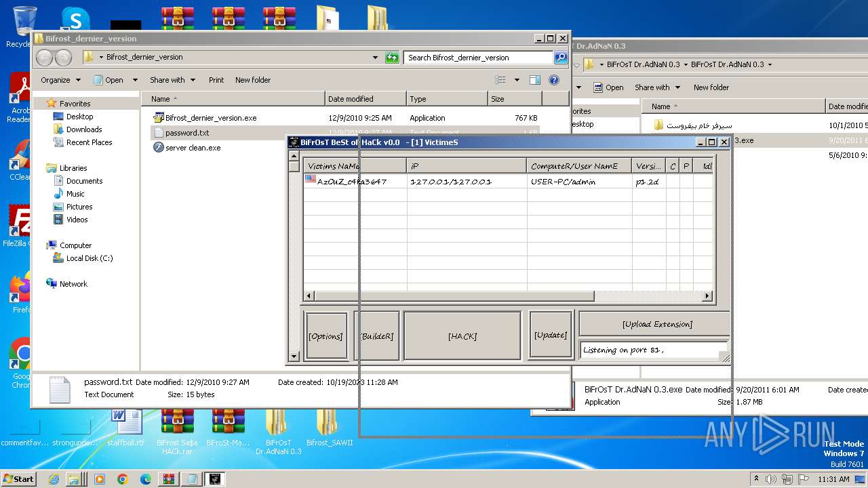Click the Search Bifrost_dernier_version field

click(478, 58)
